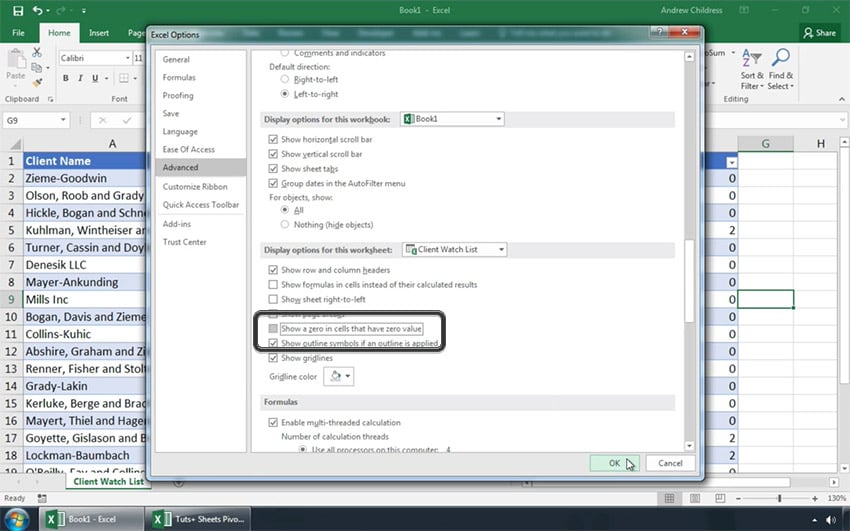Copy selection using the Copy icon

37,68
